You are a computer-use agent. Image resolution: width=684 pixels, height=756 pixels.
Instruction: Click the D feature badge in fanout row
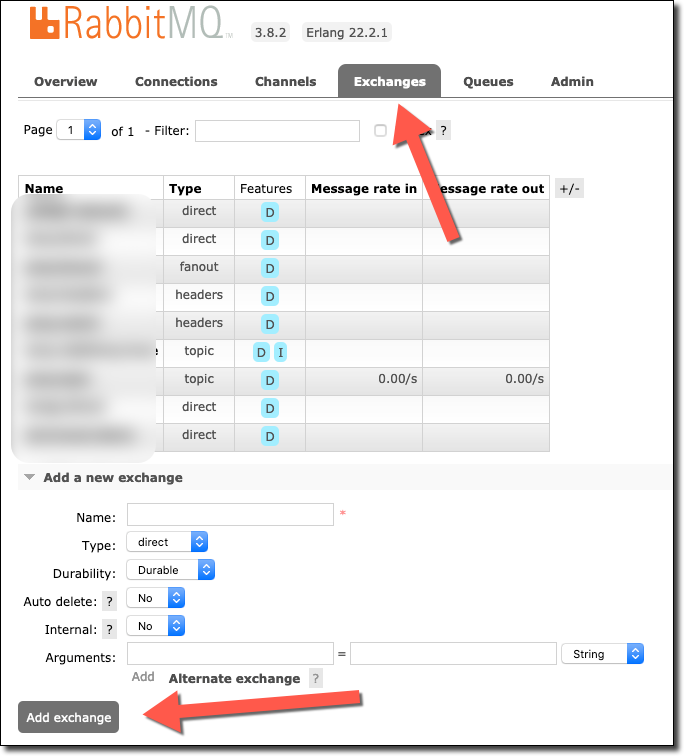pyautogui.click(x=270, y=268)
